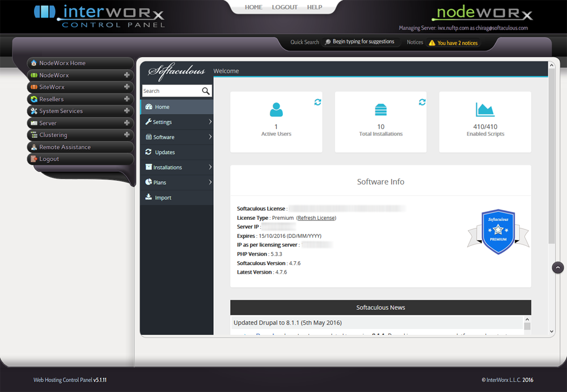Expand the Installations submenu chevron
The width and height of the screenshot is (567, 392).
[210, 167]
